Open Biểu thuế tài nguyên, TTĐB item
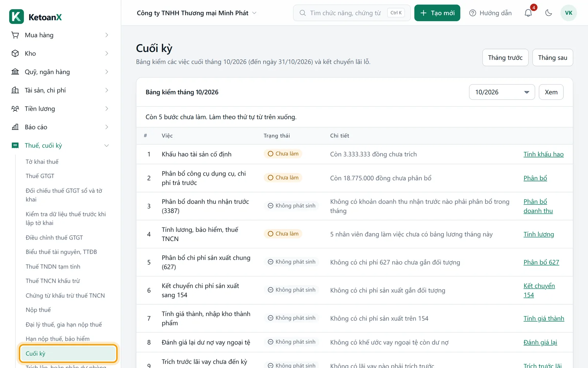588x368 pixels. 61,252
